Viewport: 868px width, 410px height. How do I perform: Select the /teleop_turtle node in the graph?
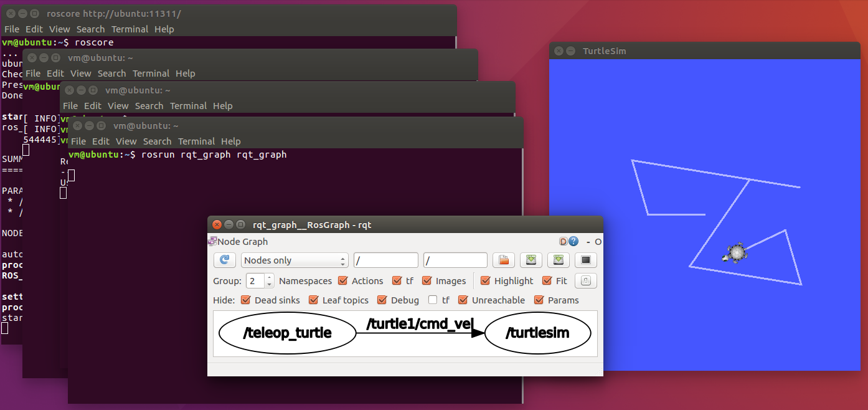click(287, 333)
